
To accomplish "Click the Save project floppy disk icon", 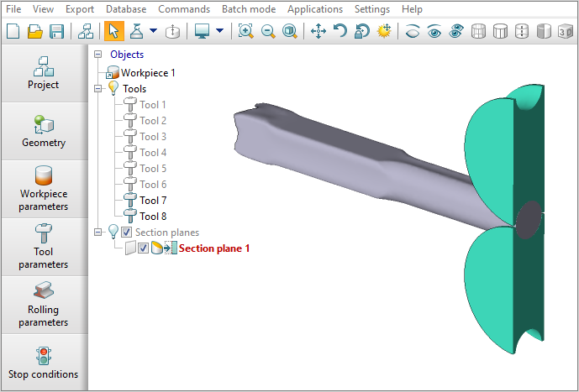I will (x=57, y=31).
